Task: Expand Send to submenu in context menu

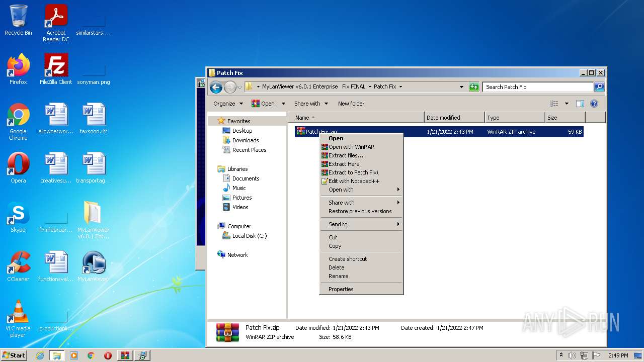Action: click(x=361, y=224)
